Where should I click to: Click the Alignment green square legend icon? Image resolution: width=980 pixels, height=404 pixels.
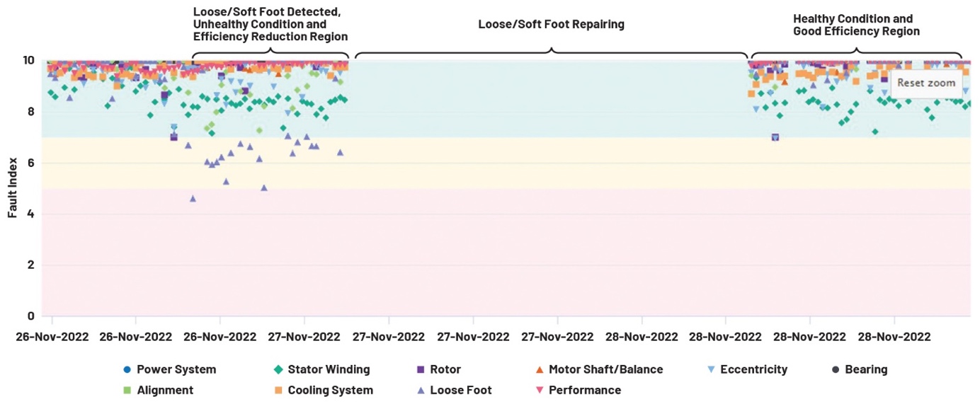pos(127,390)
